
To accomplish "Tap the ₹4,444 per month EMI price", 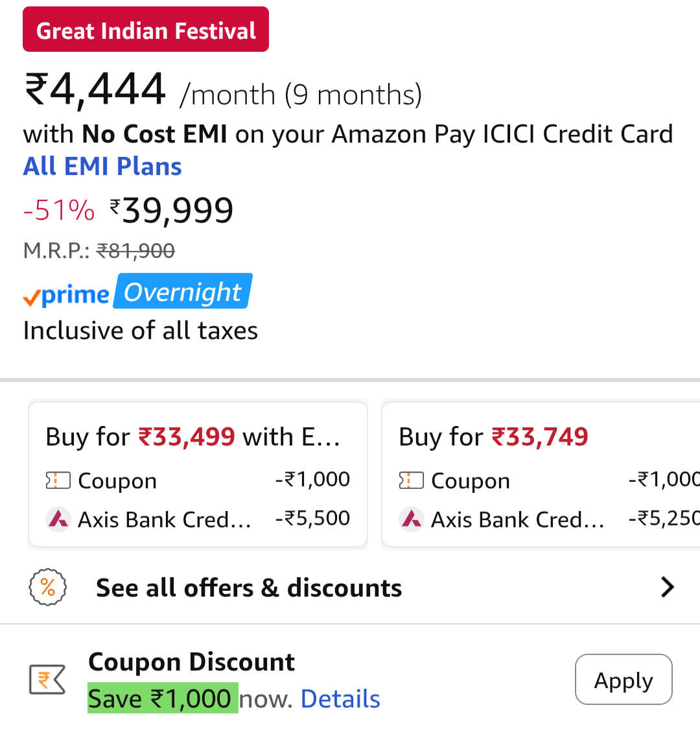I will pyautogui.click(x=95, y=90).
